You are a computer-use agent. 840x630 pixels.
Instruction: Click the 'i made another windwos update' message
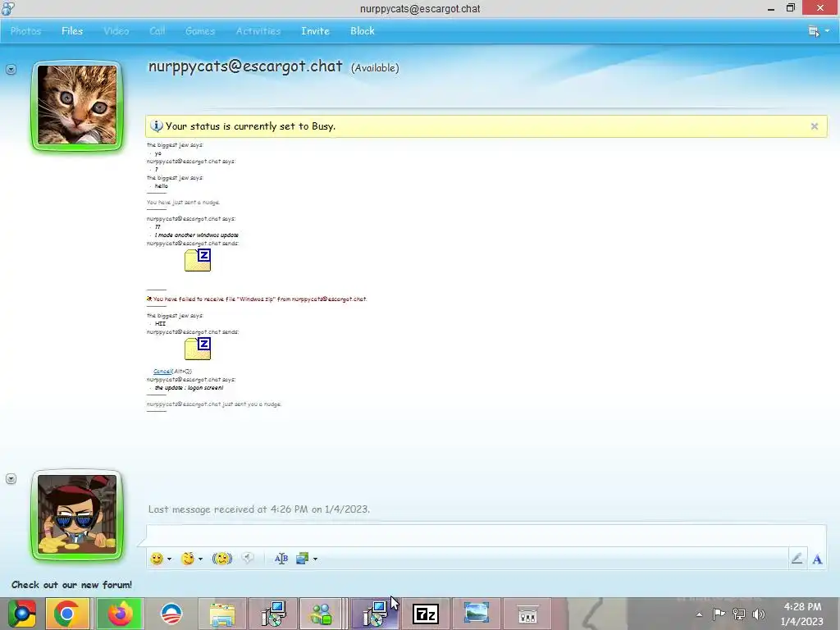(x=197, y=235)
